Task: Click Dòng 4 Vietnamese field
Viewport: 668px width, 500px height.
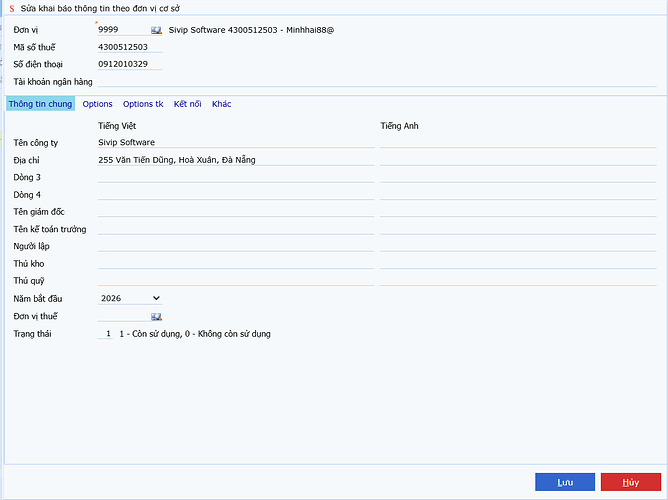Action: (x=236, y=194)
